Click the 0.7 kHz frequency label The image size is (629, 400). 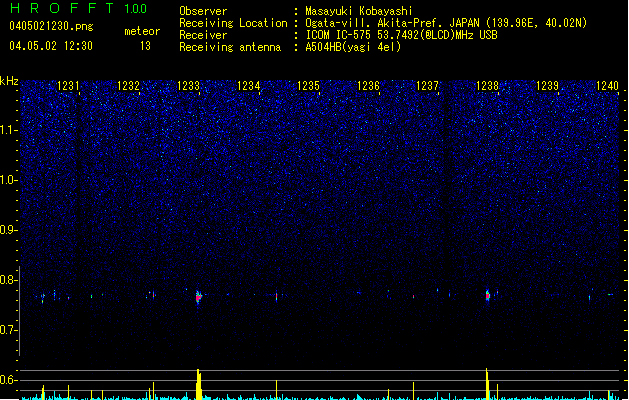coord(9,330)
